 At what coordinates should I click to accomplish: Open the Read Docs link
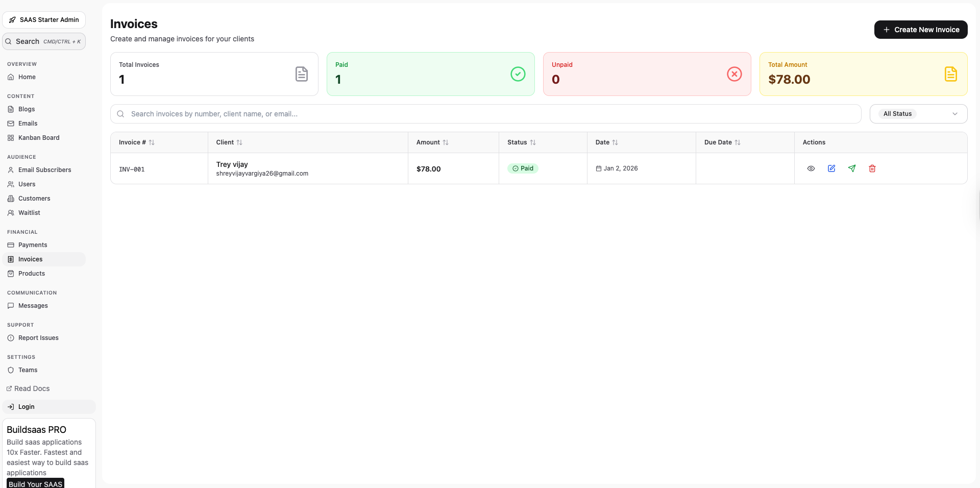click(28, 388)
